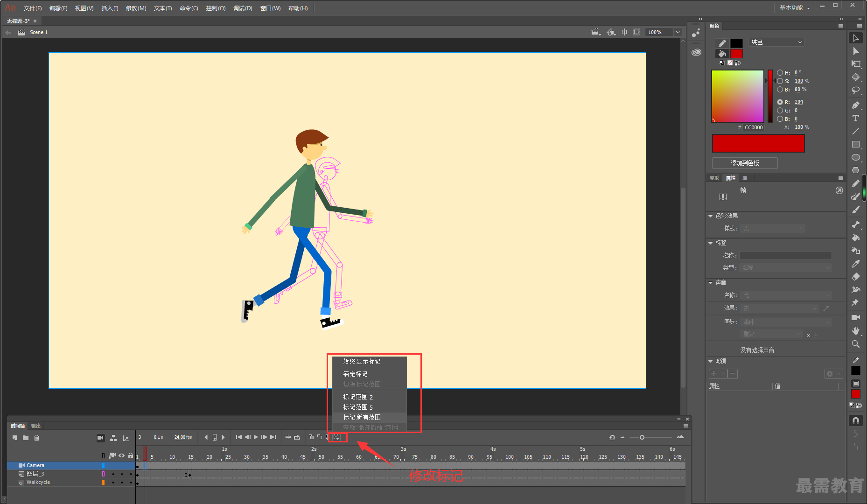867x504 pixels.
Task: Create a new layer in timeline
Action: pyautogui.click(x=15, y=438)
